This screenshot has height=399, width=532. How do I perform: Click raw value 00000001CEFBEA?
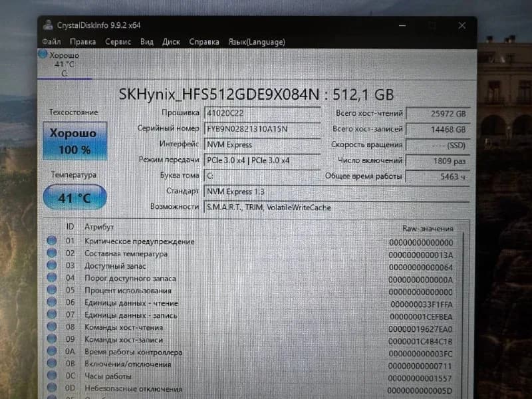421,317
